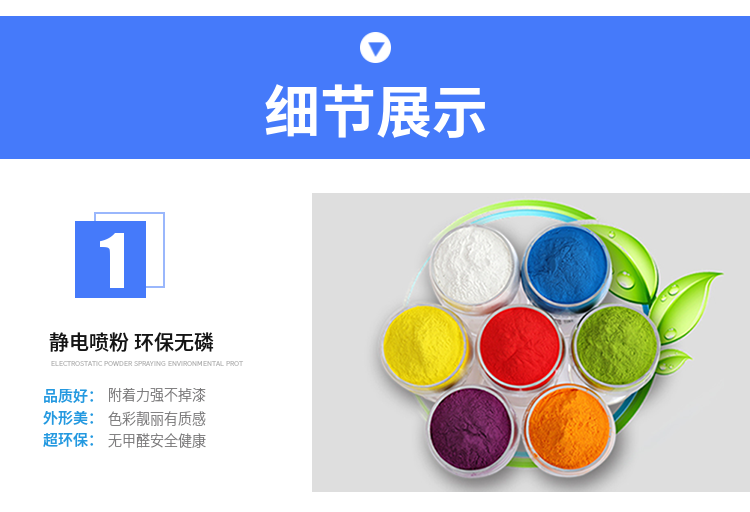This screenshot has width=750, height=512.
Task: Select the green powder jar
Action: [617, 345]
